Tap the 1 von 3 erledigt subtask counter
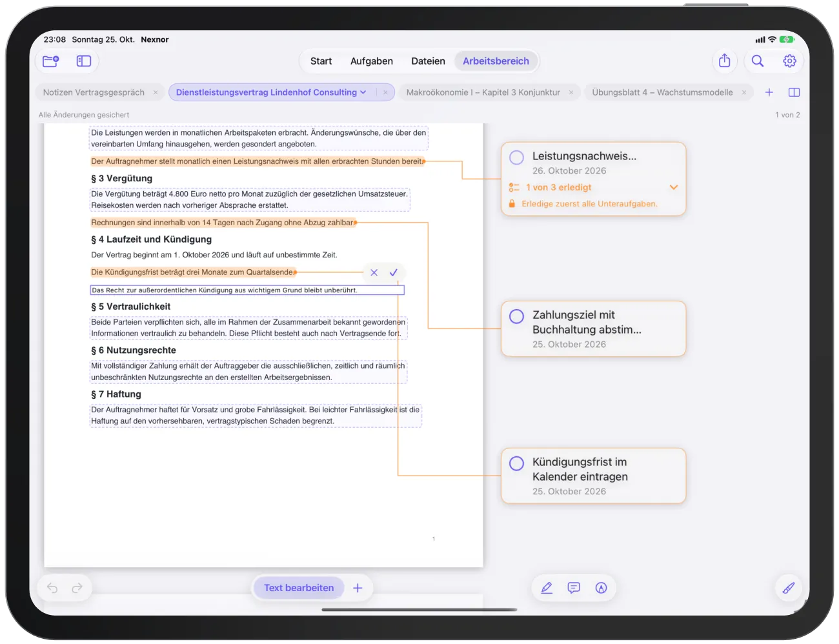Viewport: 839px width, 644px height. coord(558,187)
